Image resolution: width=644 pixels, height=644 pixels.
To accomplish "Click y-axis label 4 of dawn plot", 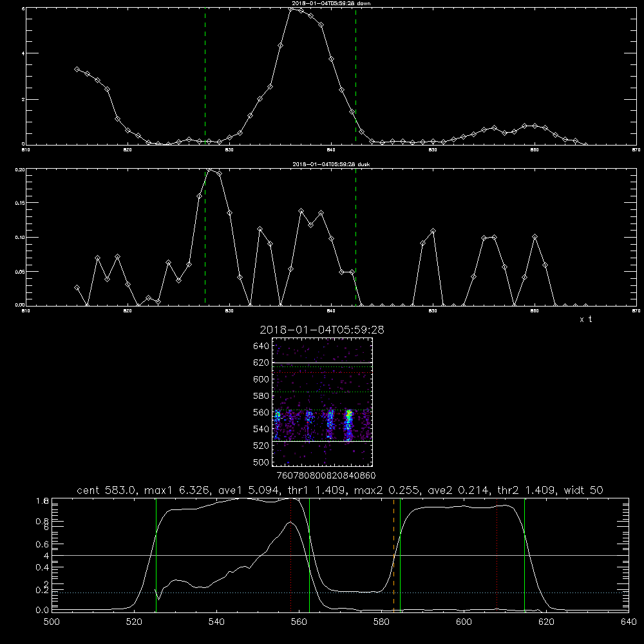I will [23, 53].
